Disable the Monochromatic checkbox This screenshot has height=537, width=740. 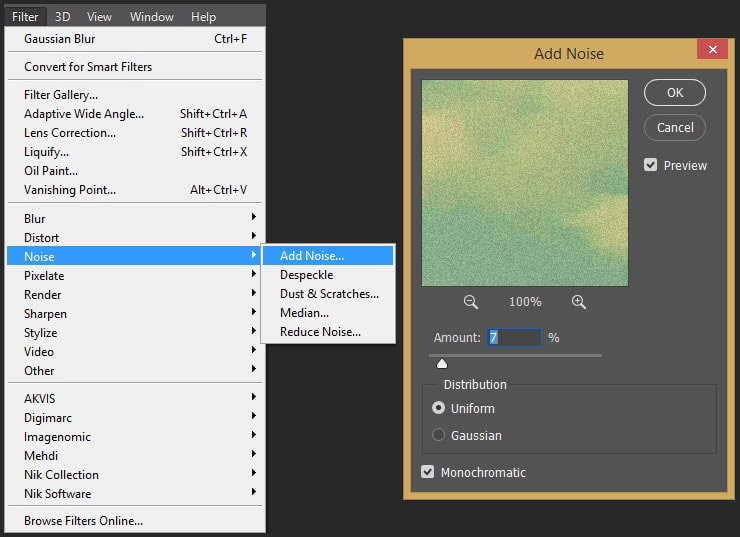click(429, 472)
